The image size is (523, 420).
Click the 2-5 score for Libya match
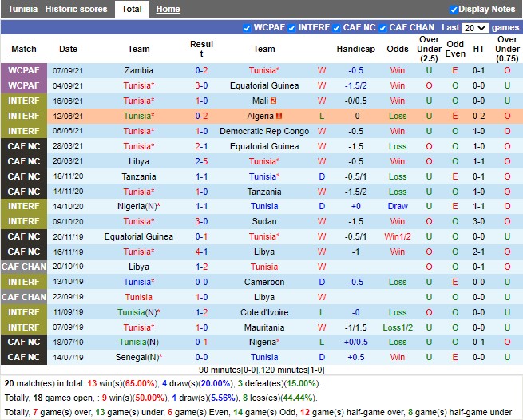click(x=202, y=161)
